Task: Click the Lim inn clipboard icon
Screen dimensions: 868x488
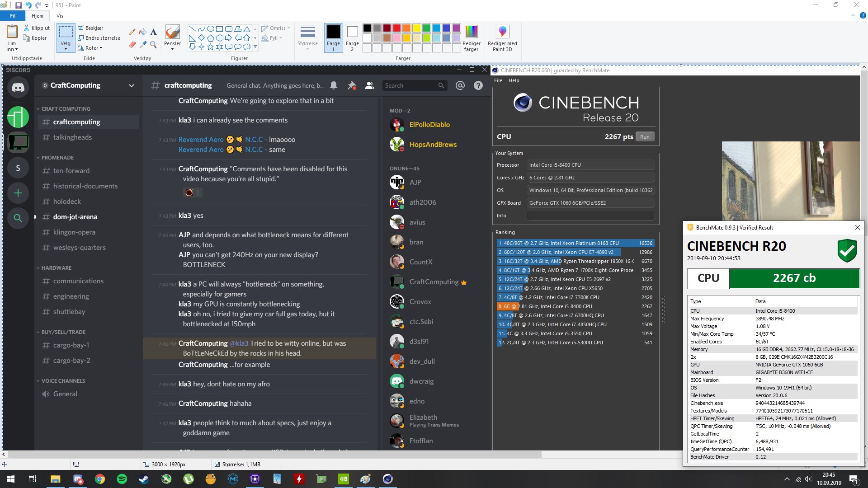Action: pyautogui.click(x=12, y=32)
